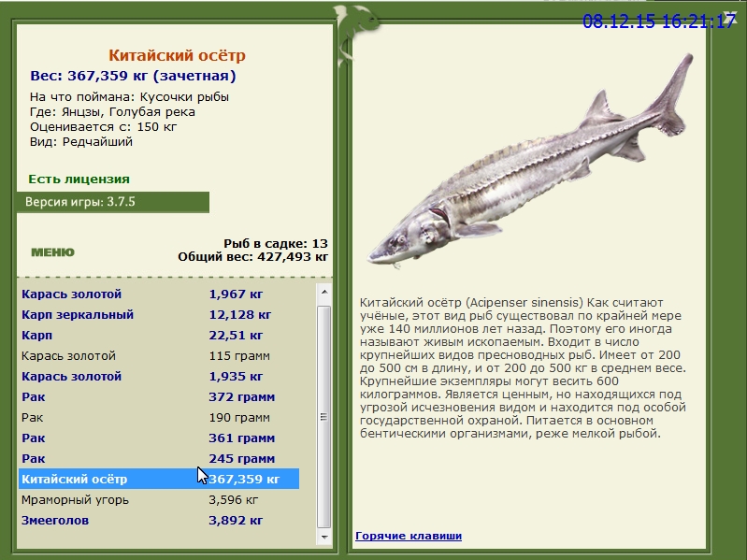
Task: Select Рак 190 грамм entry
Action: coord(159,418)
